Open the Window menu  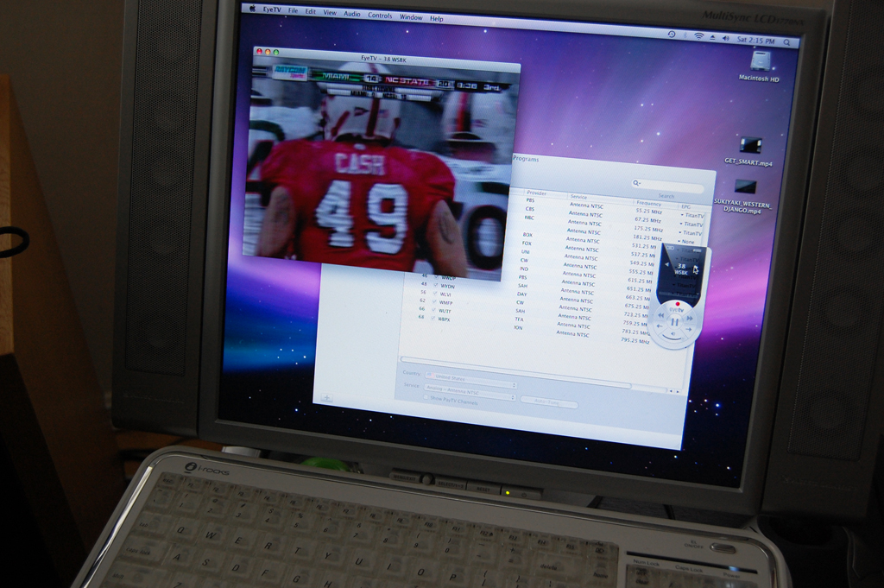pos(411,17)
